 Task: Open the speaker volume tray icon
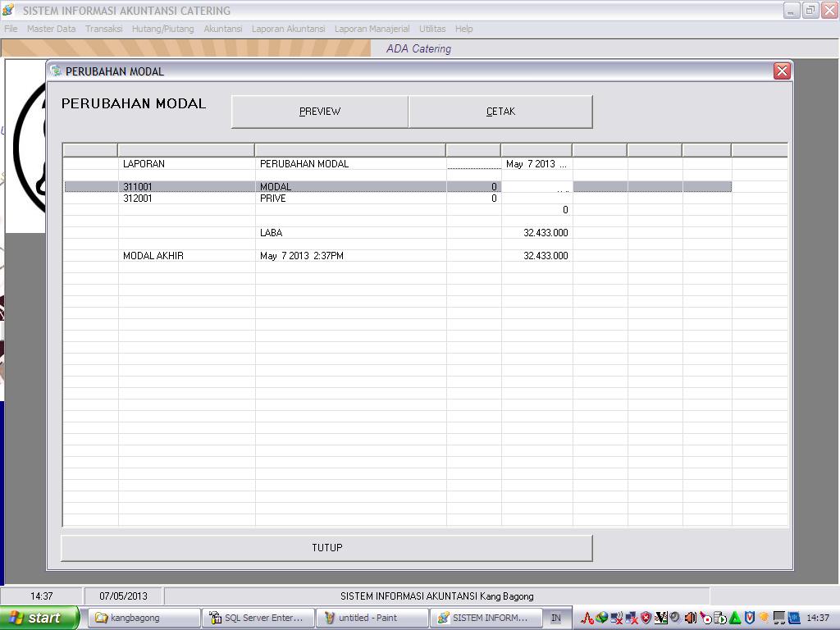click(690, 618)
